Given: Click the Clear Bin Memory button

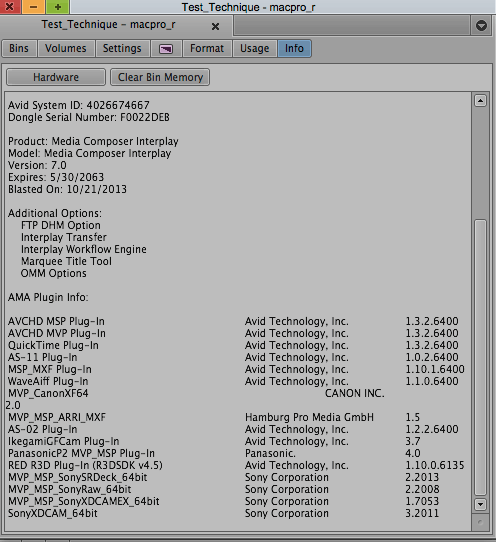Looking at the screenshot, I should pyautogui.click(x=160, y=77).
